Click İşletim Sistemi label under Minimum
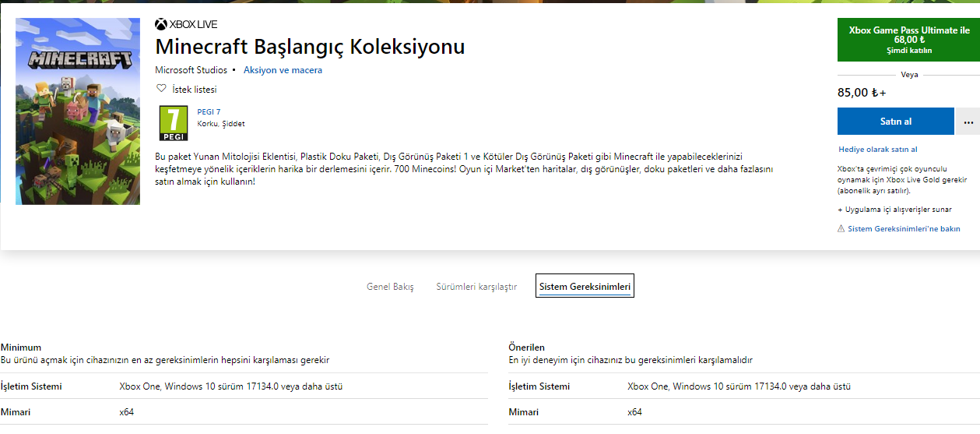 click(x=31, y=386)
